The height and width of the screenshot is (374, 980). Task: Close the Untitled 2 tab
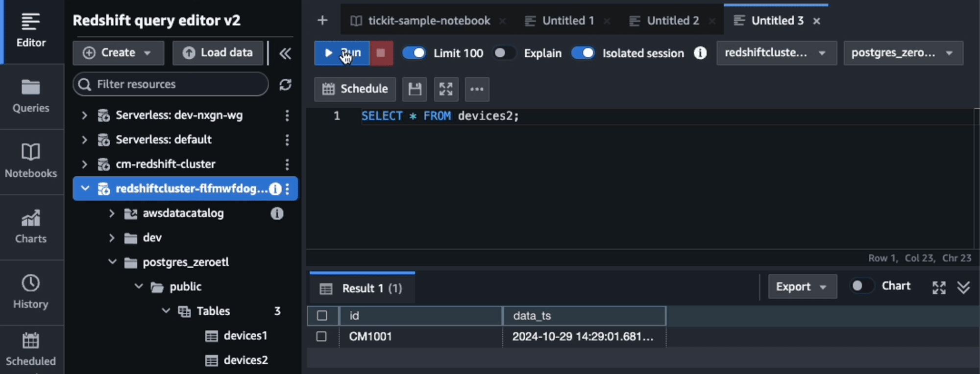712,21
